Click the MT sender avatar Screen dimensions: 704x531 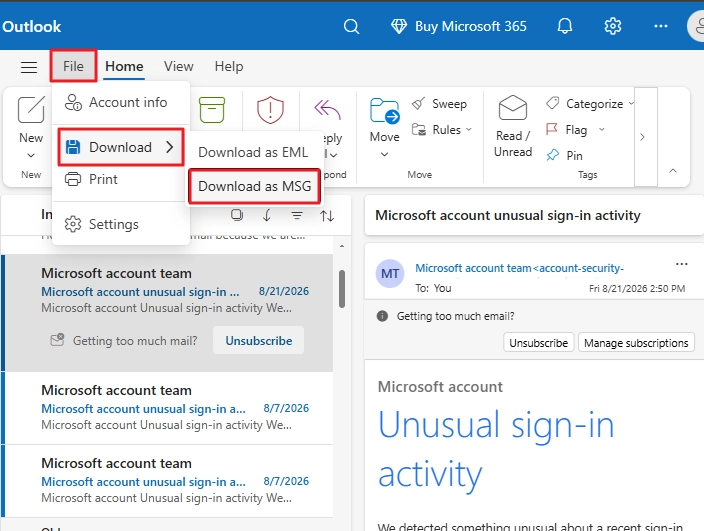pos(390,273)
